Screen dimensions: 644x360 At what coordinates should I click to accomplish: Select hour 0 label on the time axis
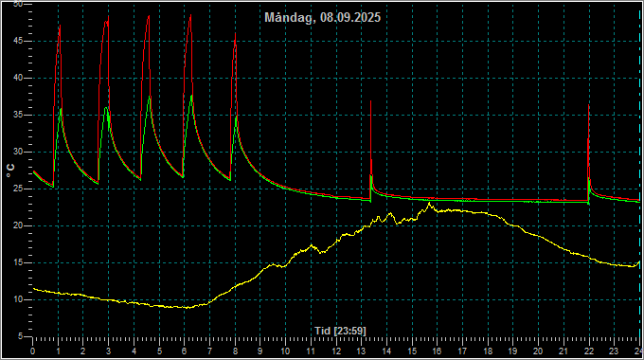(33, 351)
